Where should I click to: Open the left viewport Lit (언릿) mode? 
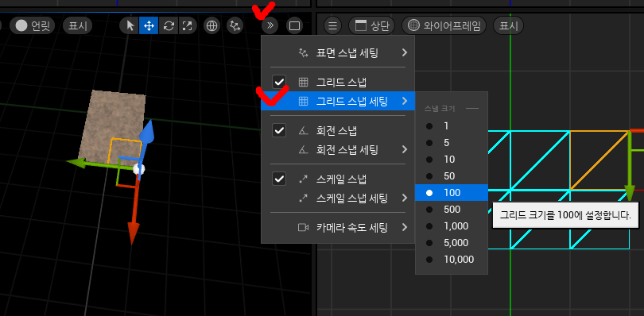tap(32, 26)
